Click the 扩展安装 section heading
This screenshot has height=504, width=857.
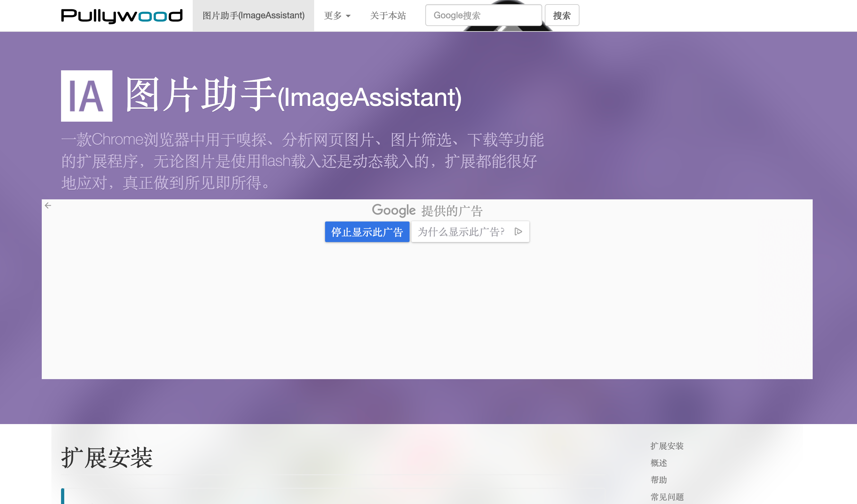click(x=107, y=458)
